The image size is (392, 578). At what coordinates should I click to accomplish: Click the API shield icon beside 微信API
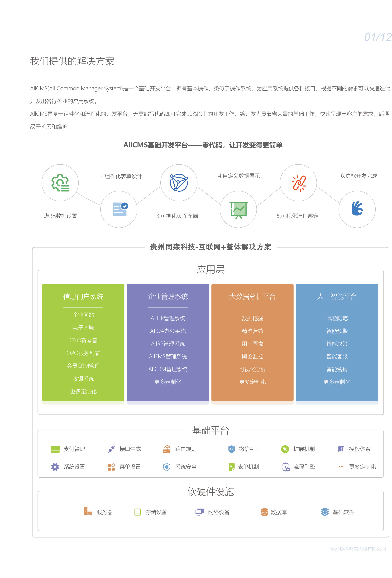[x=231, y=449]
